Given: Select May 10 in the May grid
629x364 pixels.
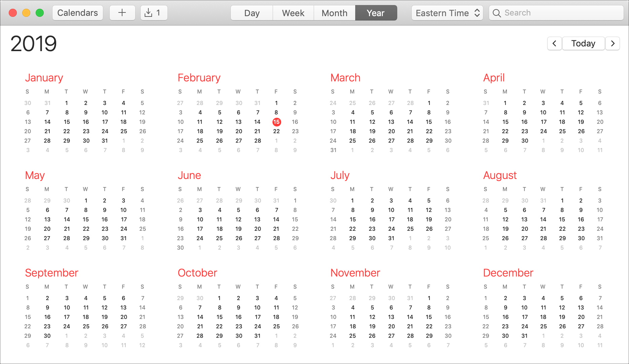Looking at the screenshot, I should [x=123, y=210].
